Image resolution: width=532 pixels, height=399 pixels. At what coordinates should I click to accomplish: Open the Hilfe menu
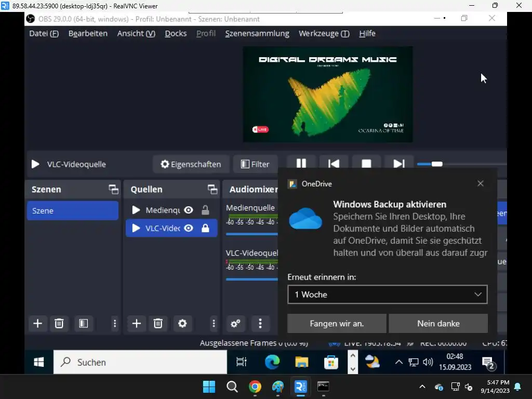point(367,33)
